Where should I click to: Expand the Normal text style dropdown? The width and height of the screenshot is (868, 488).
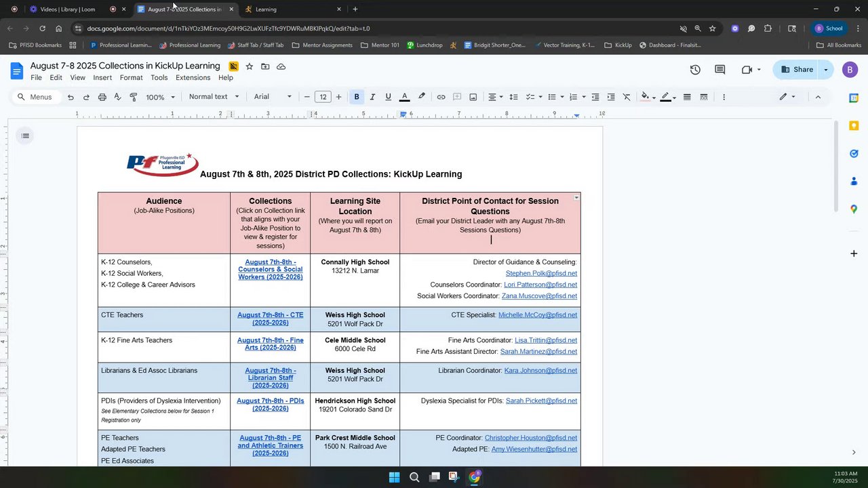tap(214, 97)
